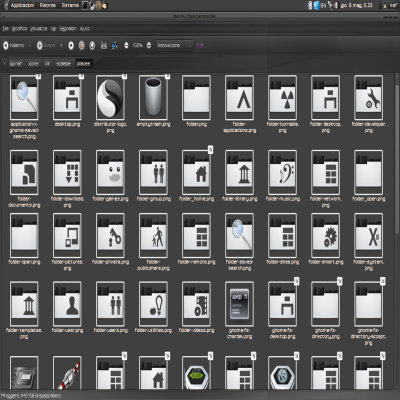The image size is (400, 400).
Task: Zoom out with the minus icon
Action: coord(126,45)
